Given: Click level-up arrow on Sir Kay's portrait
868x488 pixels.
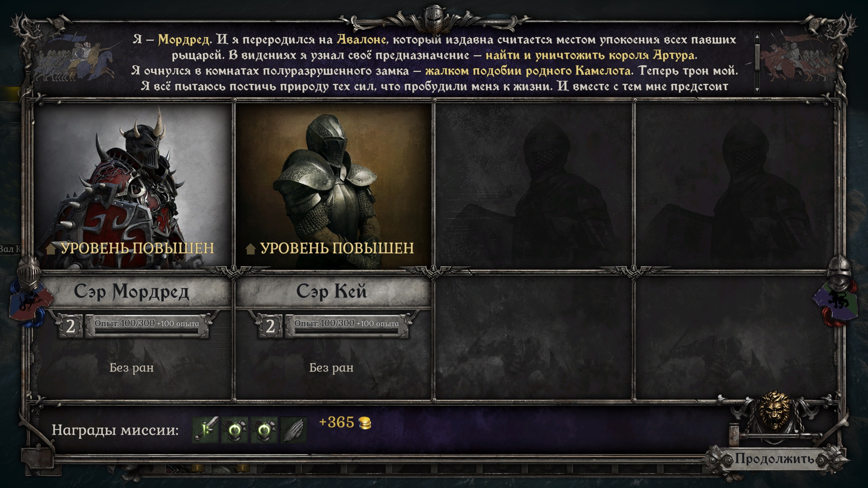Looking at the screenshot, I should (251, 249).
